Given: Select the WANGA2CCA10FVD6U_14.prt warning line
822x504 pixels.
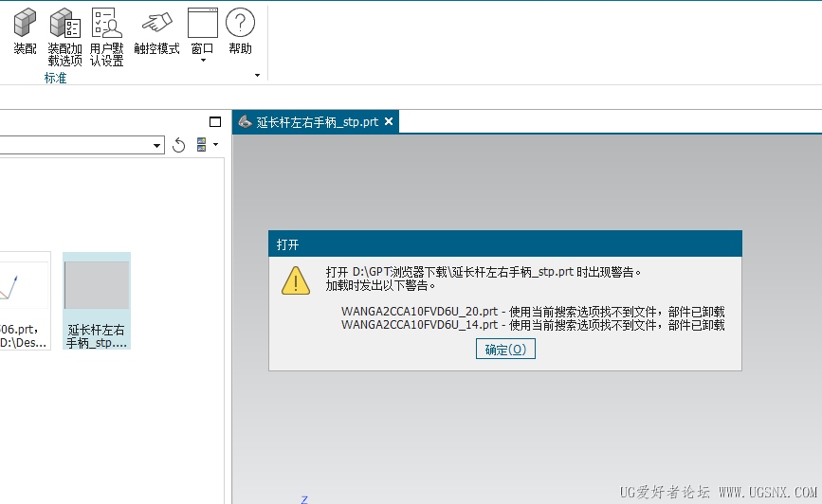Looking at the screenshot, I should click(x=533, y=325).
